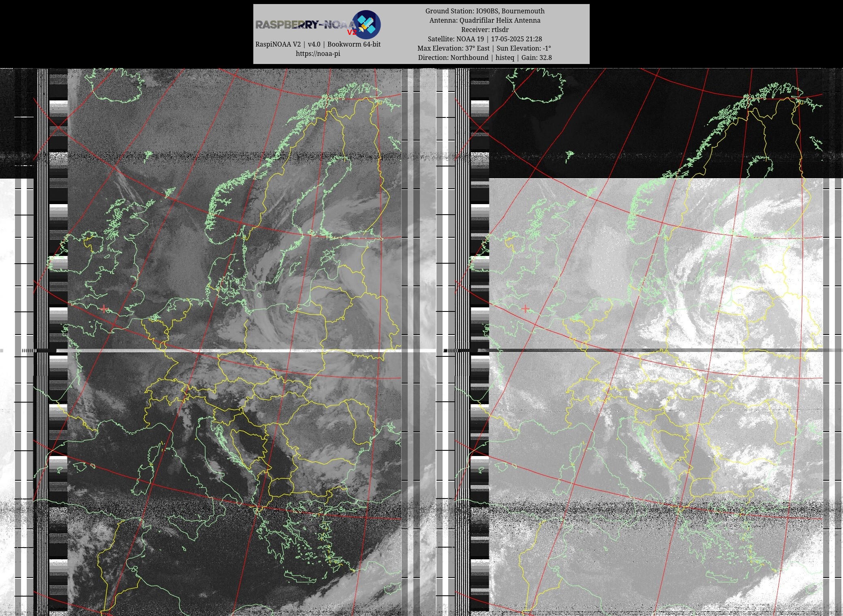
Task: Select "Satellite: NOAA 19 | 17-05-2025 21:28" line
Action: 485,39
